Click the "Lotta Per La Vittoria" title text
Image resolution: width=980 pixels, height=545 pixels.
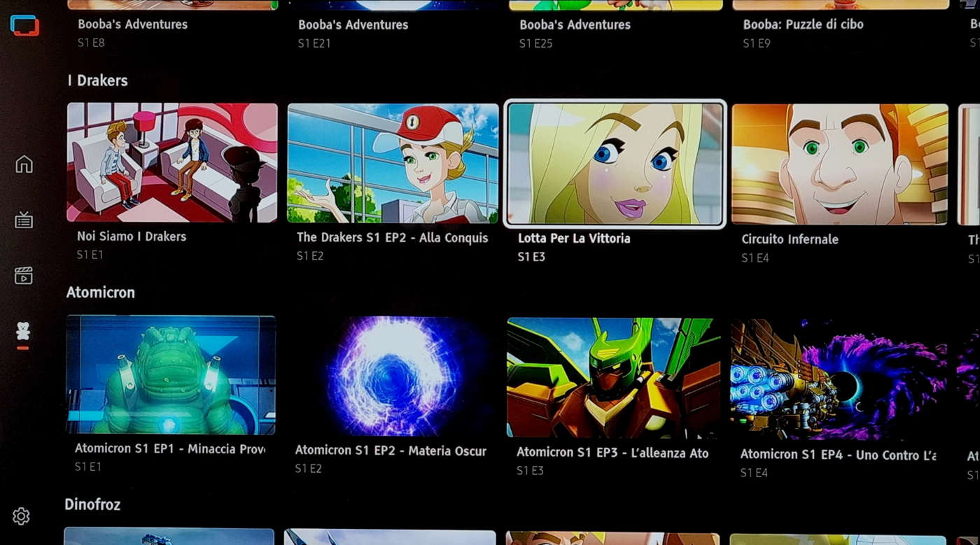coord(574,239)
